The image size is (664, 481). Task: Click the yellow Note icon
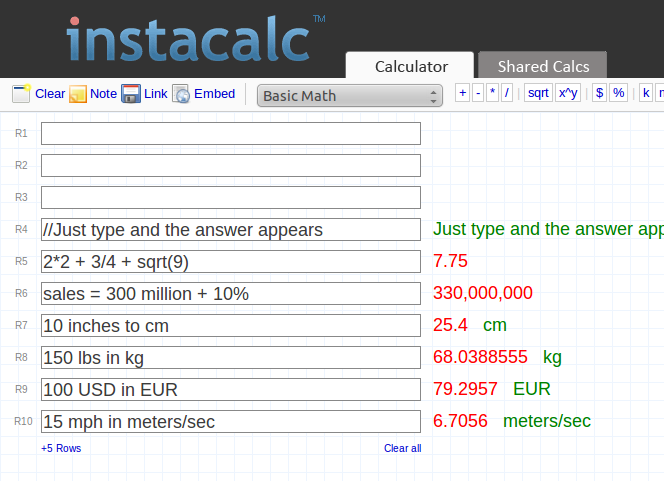pyautogui.click(x=78, y=94)
